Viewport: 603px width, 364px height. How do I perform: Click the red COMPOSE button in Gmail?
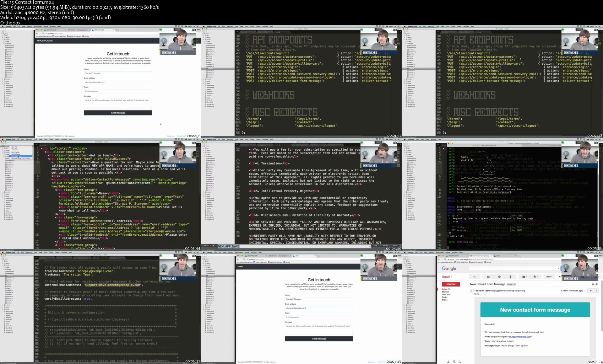click(x=451, y=284)
